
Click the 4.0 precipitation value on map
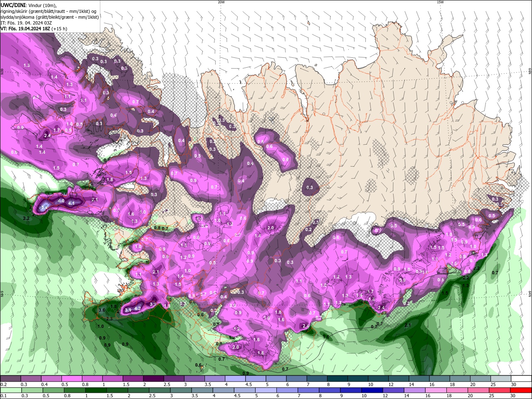(x=61, y=201)
